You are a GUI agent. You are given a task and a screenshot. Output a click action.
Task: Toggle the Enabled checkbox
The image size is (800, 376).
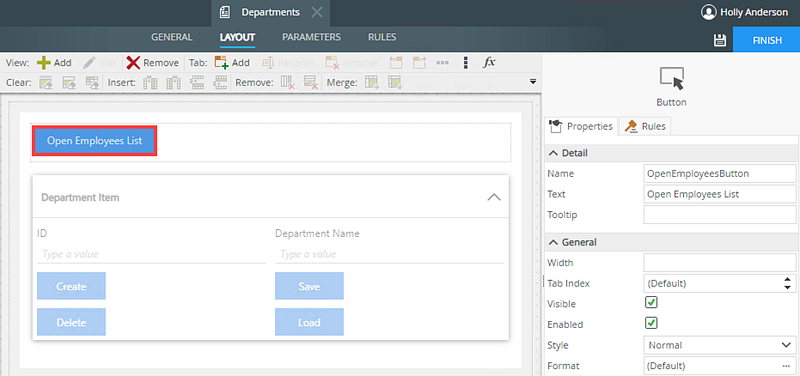[651, 323]
